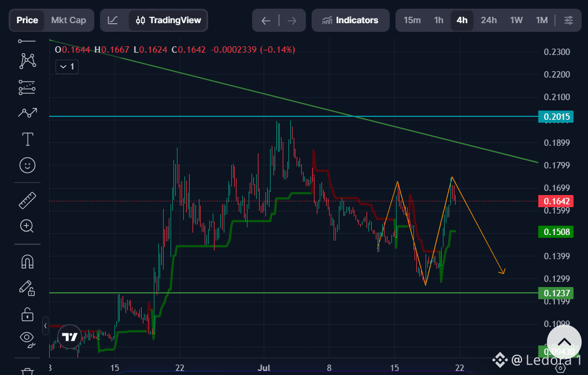The image size is (588, 375).
Task: Switch to the Mkt Cap tab
Action: 69,20
